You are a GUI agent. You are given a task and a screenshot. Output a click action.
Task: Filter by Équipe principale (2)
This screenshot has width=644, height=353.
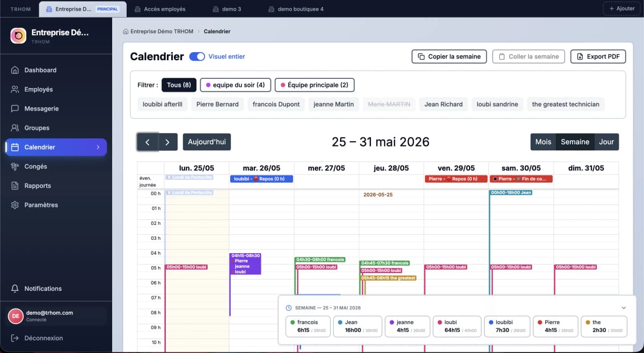(314, 85)
